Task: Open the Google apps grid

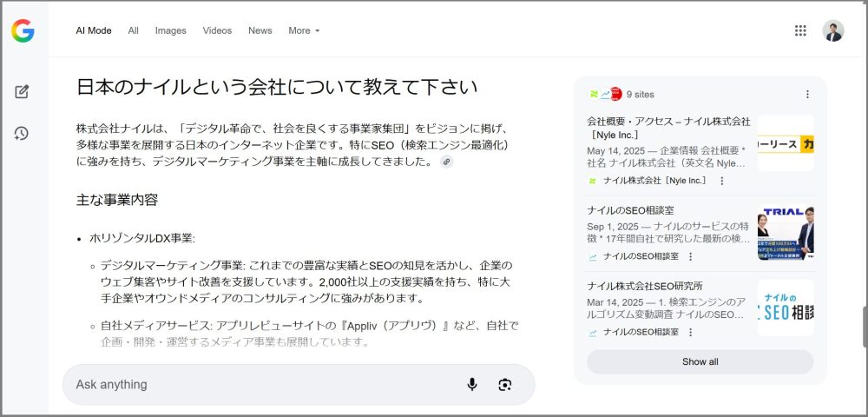Action: (800, 30)
